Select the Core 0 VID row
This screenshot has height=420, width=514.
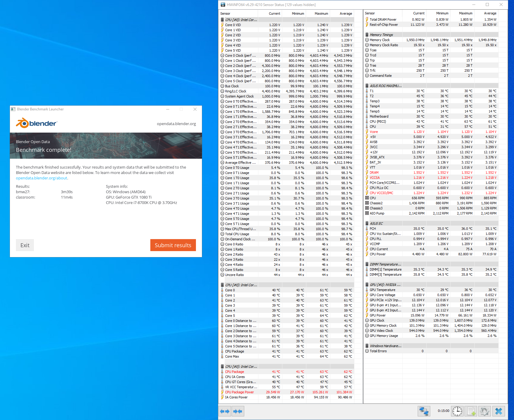(287, 25)
